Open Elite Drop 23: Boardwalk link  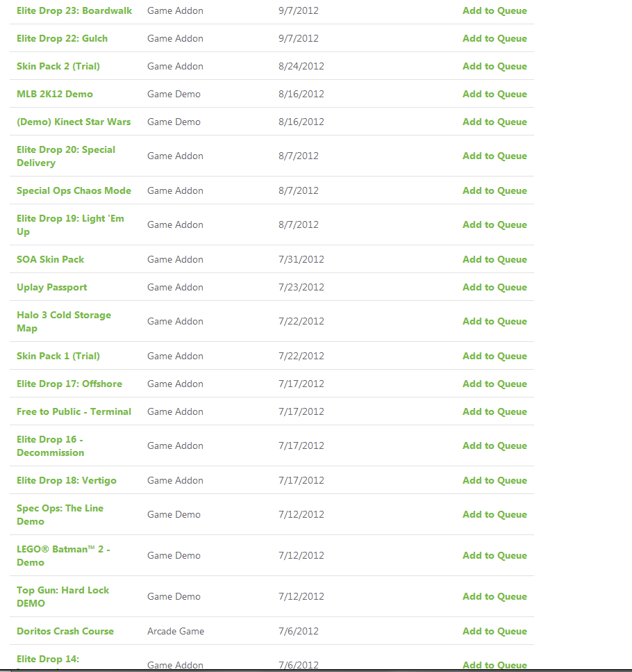[74, 10]
